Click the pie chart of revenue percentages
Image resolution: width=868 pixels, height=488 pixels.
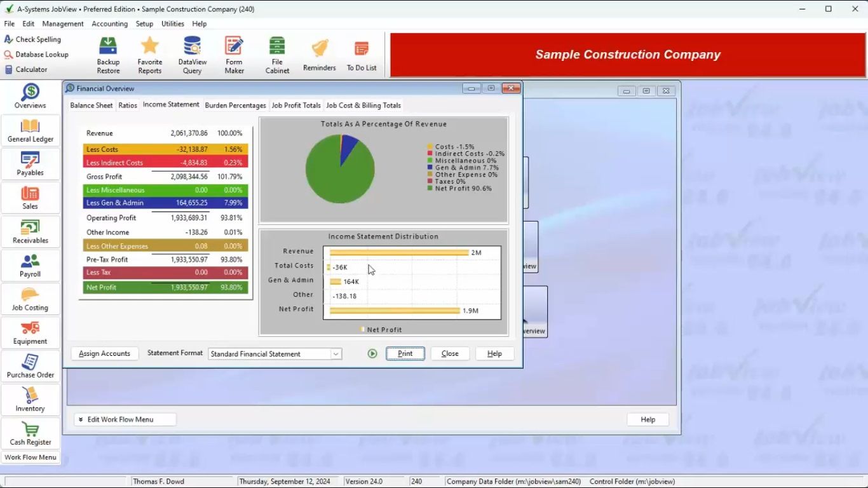click(x=340, y=168)
